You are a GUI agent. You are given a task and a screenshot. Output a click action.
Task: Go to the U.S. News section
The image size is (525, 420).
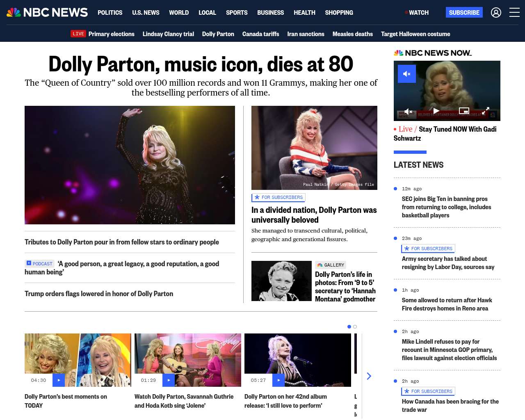[146, 13]
